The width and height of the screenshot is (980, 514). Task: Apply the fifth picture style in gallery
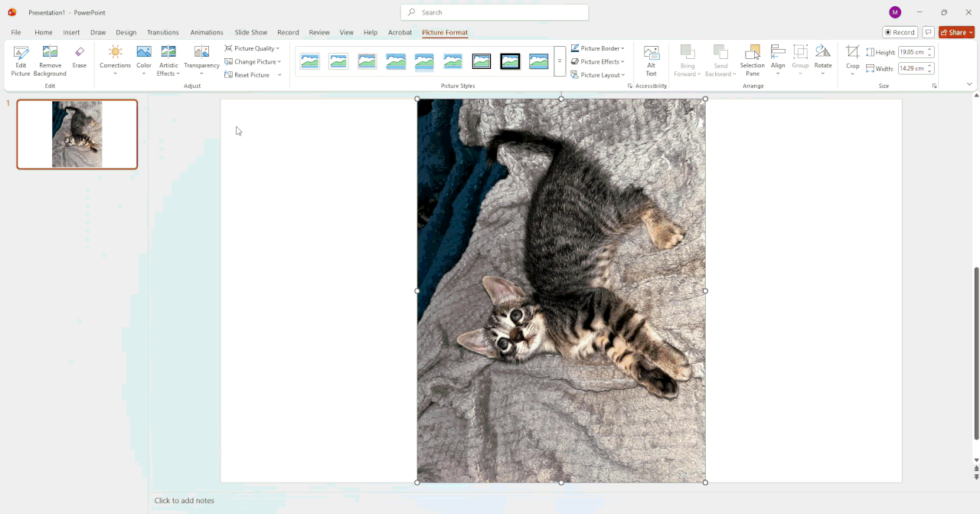pos(424,61)
